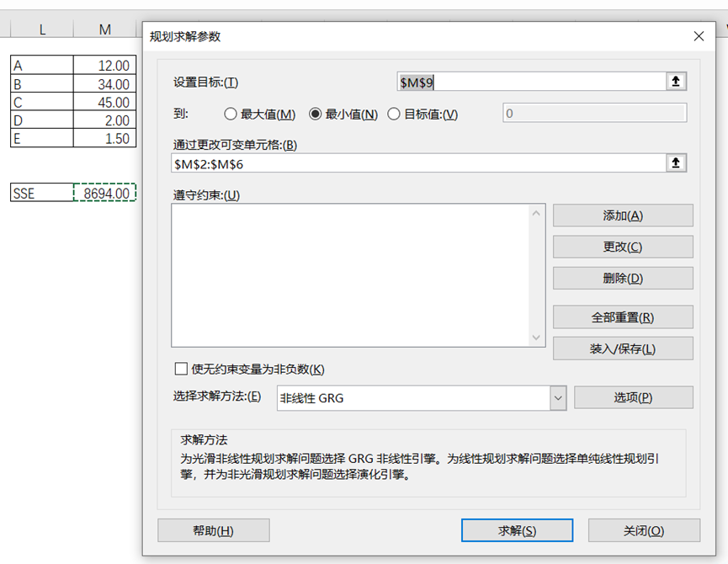728x564 pixels.
Task: Click the 删除 constraint button
Action: coord(623,279)
